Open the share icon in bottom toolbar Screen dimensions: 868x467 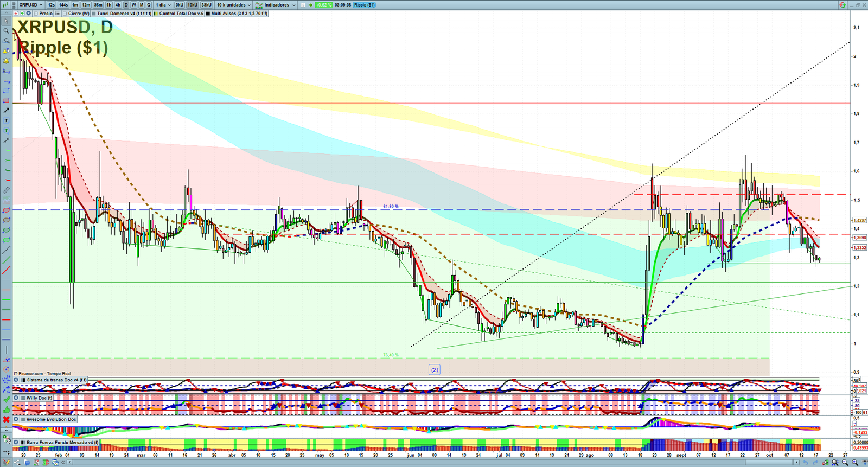17,463
